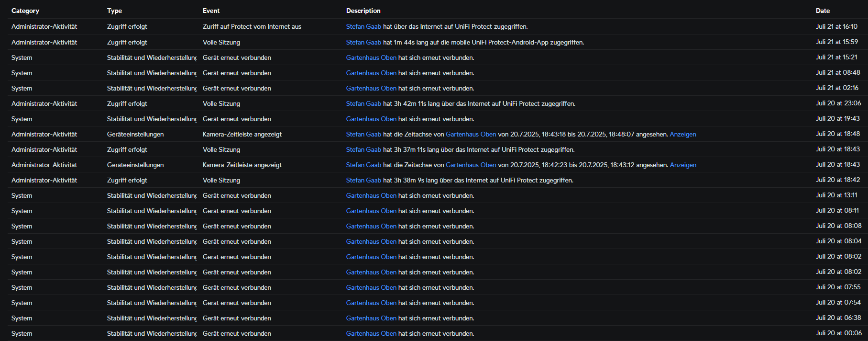Click the Event column header
The height and width of the screenshot is (341, 868).
(x=211, y=11)
